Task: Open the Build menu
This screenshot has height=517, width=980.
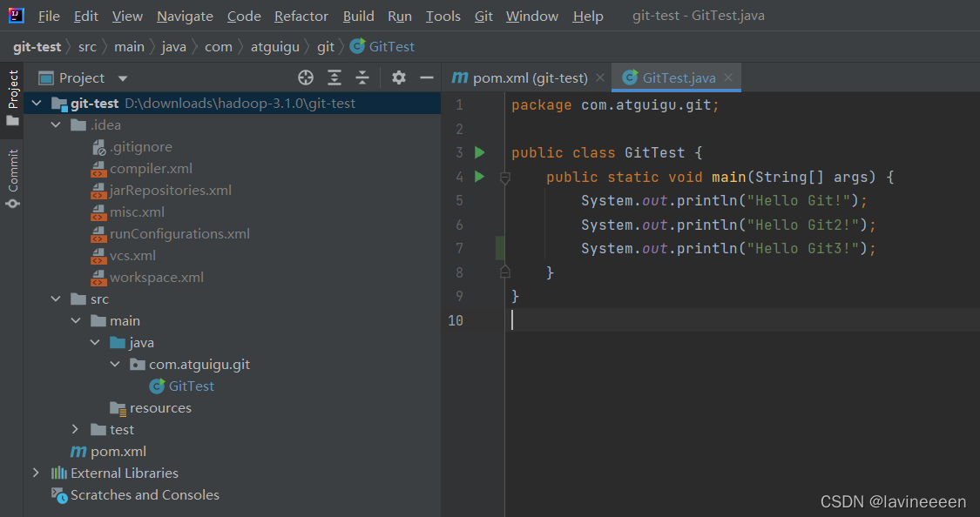Action: [x=358, y=17]
